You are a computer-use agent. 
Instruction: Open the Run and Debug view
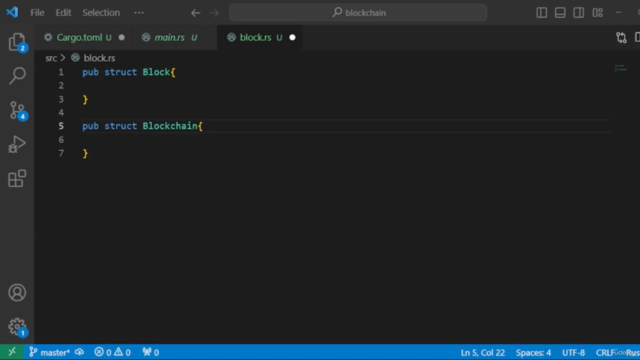(17, 144)
